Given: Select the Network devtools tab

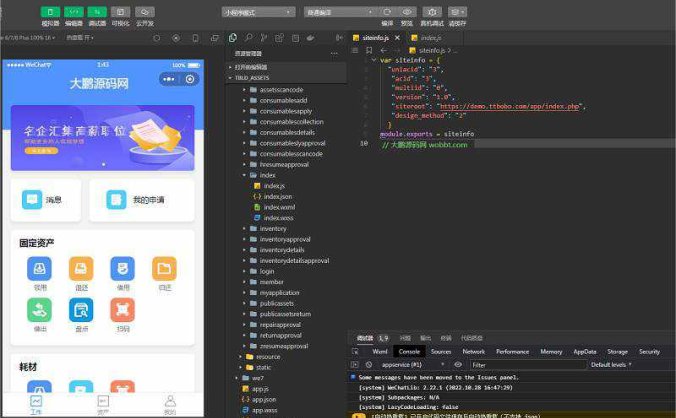Looking at the screenshot, I should click(x=473, y=352).
